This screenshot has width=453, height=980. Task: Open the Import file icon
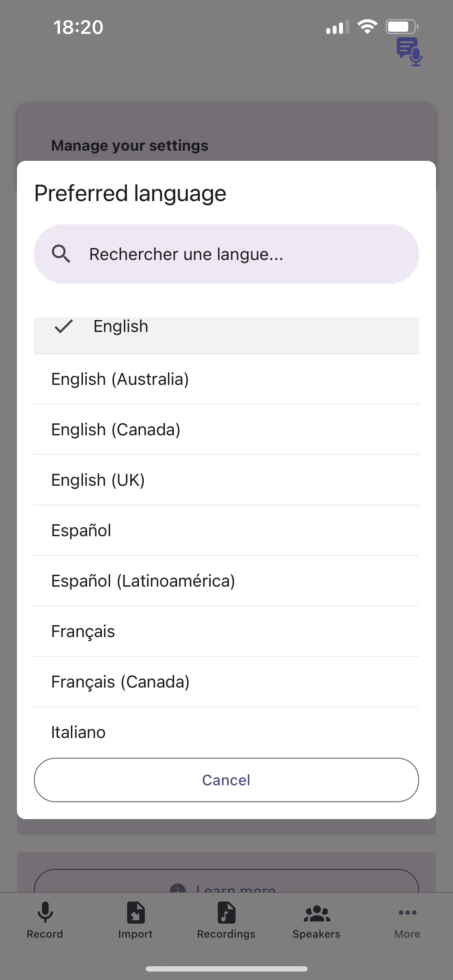pyautogui.click(x=135, y=913)
